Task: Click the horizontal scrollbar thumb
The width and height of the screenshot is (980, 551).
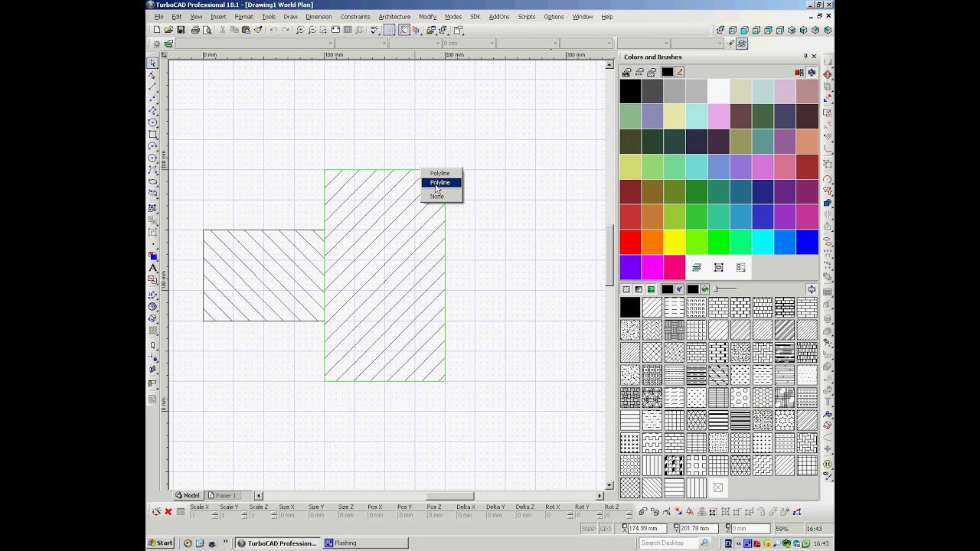Action: click(449, 495)
